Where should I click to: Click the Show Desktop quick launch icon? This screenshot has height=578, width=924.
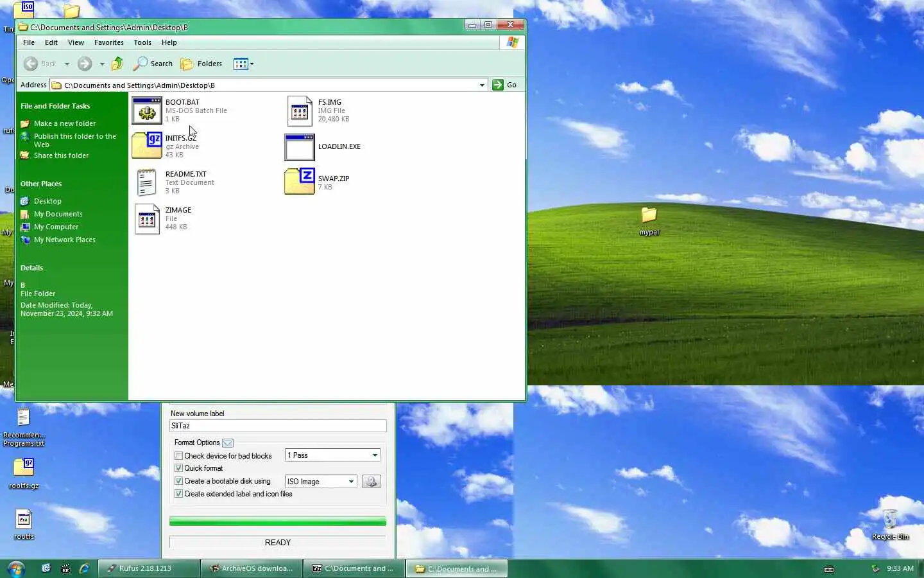[x=46, y=568]
